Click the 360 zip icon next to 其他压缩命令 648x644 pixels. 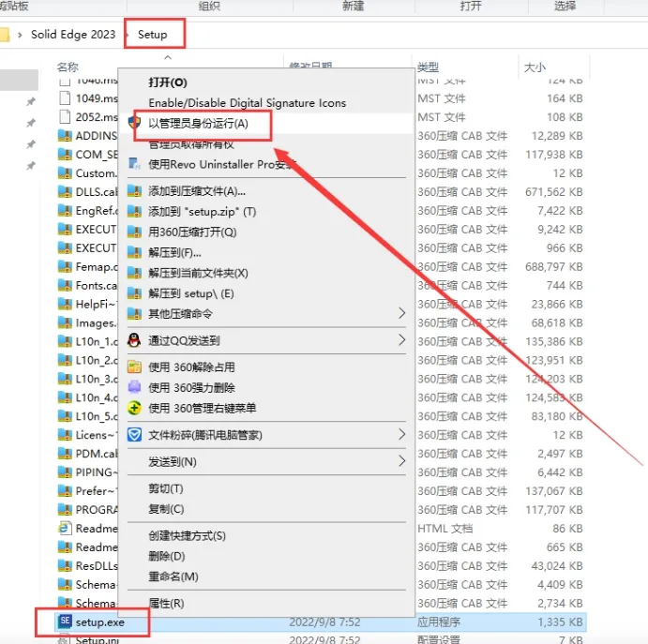tap(134, 313)
